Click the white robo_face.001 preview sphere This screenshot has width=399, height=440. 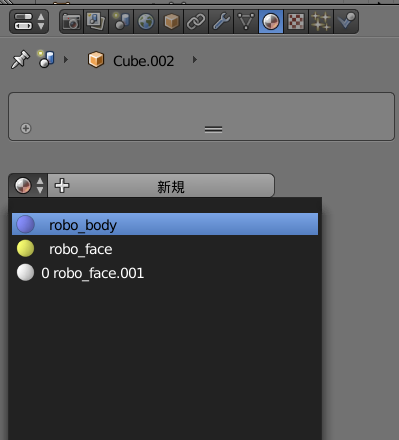[25, 272]
